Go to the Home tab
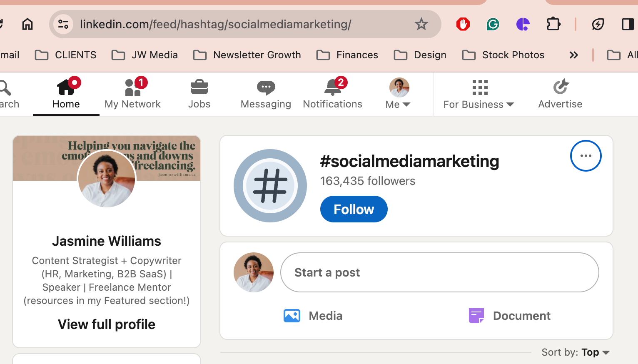Image resolution: width=638 pixels, height=364 pixels. click(66, 94)
